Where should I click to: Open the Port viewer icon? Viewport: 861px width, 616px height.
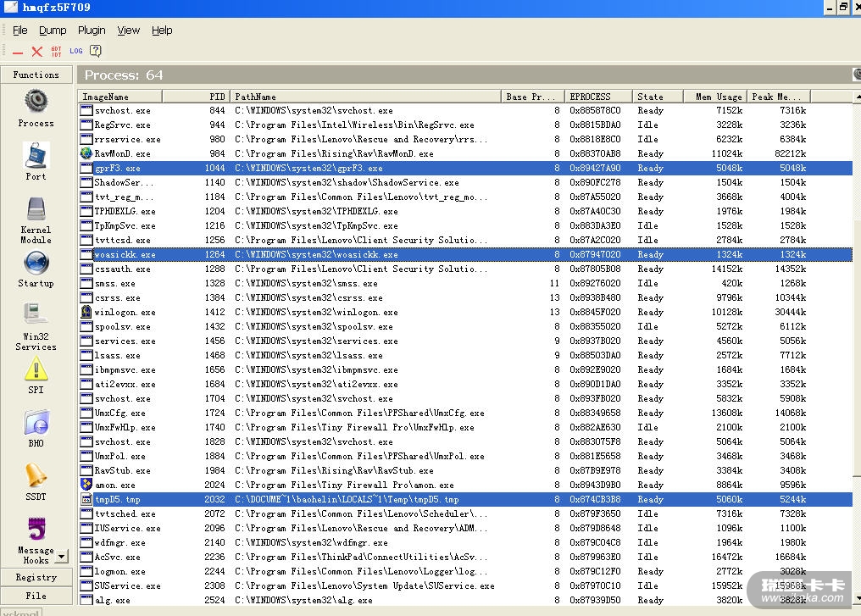tap(36, 156)
